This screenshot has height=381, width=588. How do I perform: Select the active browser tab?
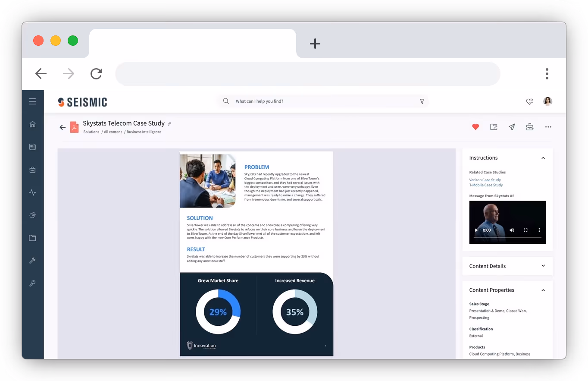pyautogui.click(x=192, y=44)
